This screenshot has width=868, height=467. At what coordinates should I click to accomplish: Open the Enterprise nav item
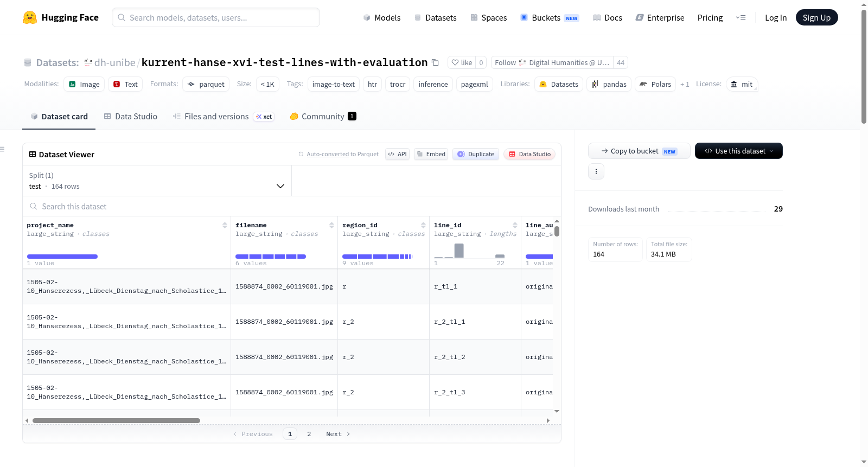click(660, 17)
